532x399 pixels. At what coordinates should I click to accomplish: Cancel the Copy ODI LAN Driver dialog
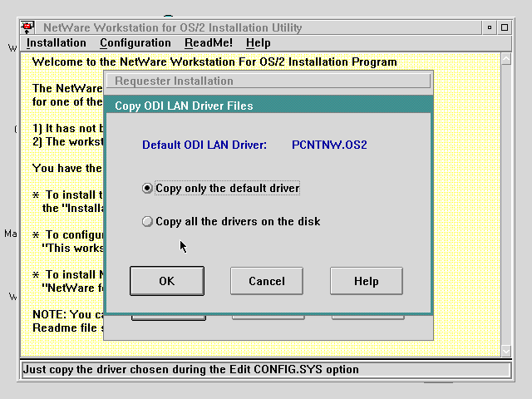[267, 281]
